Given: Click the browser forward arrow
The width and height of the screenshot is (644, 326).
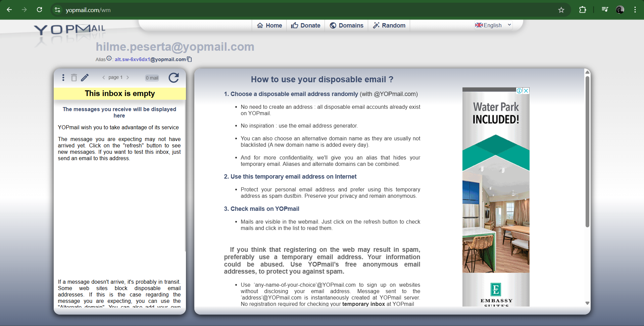Looking at the screenshot, I should coord(24,10).
